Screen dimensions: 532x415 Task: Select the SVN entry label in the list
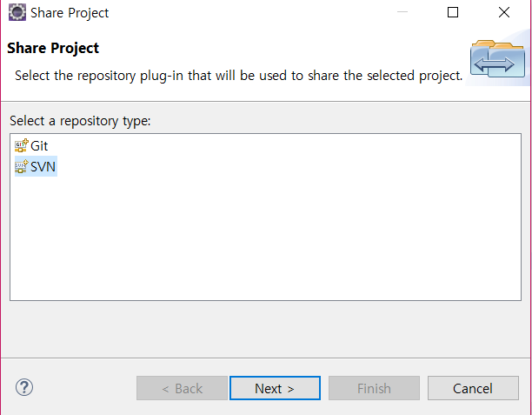pos(43,167)
